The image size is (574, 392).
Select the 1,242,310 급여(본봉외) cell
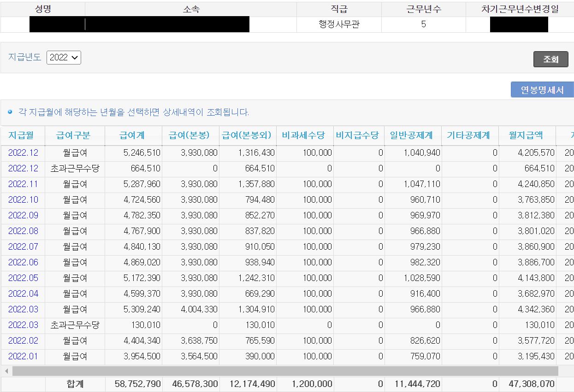[x=248, y=278]
